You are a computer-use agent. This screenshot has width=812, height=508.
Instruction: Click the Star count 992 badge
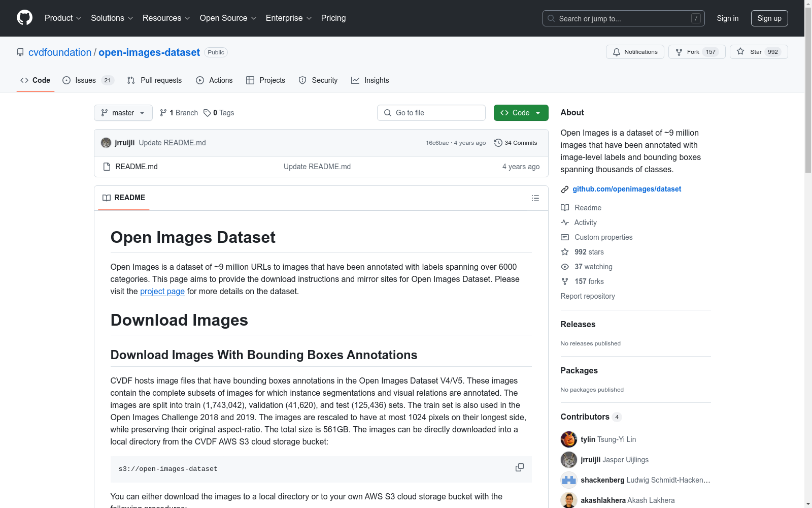tap(773, 52)
